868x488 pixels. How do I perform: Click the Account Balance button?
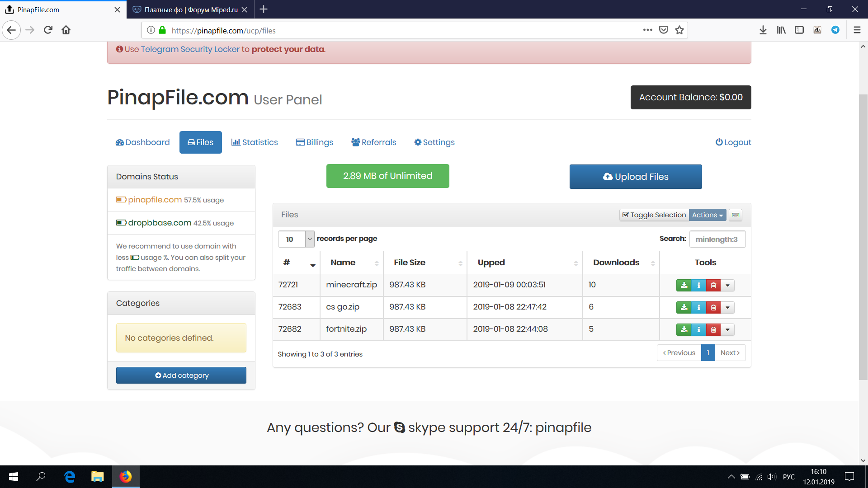691,98
